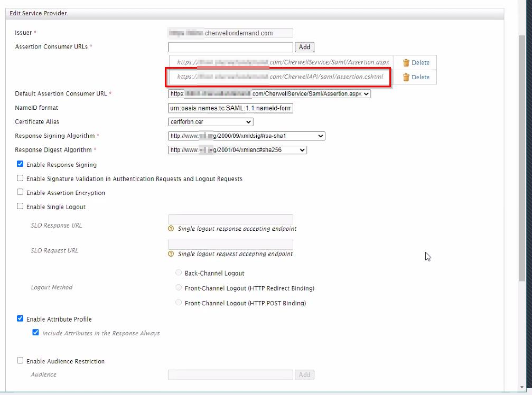The width and height of the screenshot is (532, 395).
Task: Open Default Assertion Consumer URL dropdown
Action: (269, 94)
